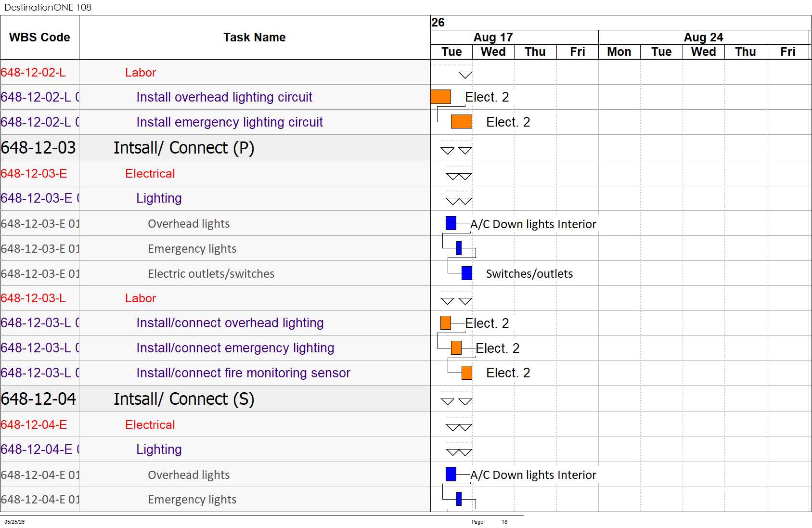812x528 pixels.
Task: Select the orange Install/connect fire monitoring sensor bar
Action: point(467,373)
